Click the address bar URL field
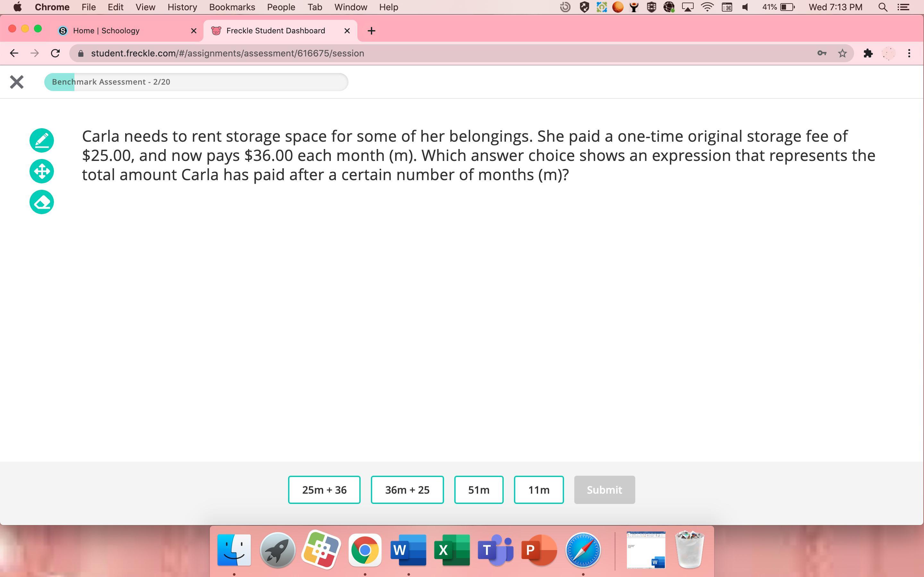This screenshot has height=577, width=924. [420, 54]
